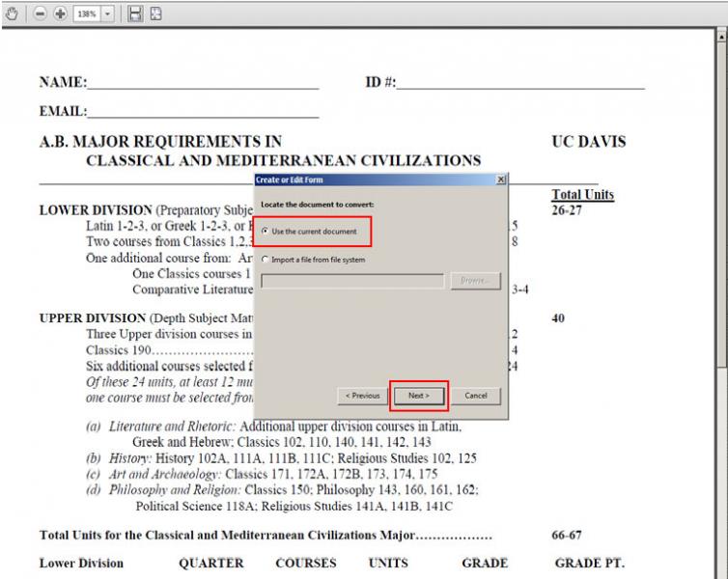
Task: Click the 'Total Units' heading text
Action: 582,195
